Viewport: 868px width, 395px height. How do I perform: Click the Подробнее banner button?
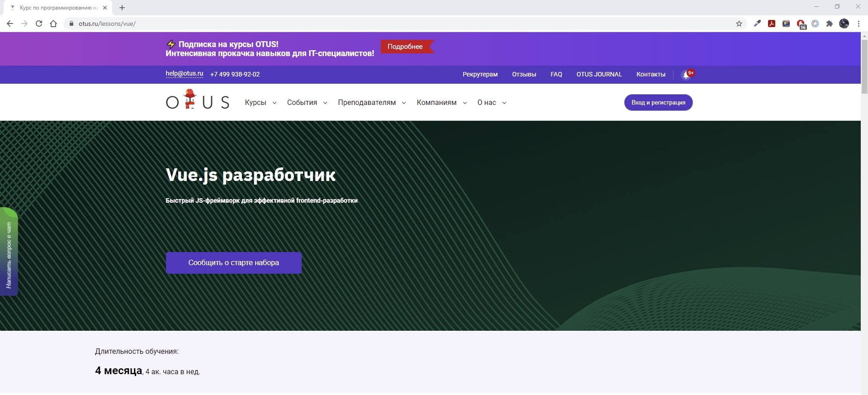(x=407, y=47)
